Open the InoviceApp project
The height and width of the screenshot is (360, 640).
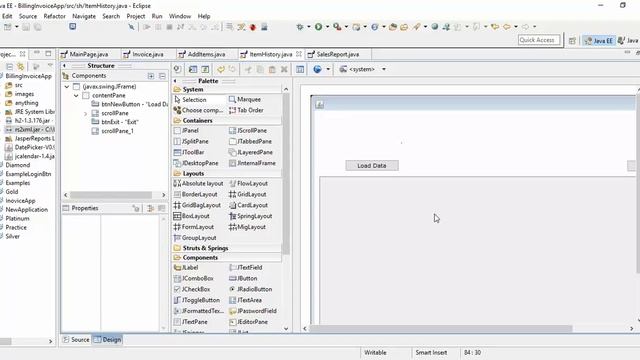20,201
